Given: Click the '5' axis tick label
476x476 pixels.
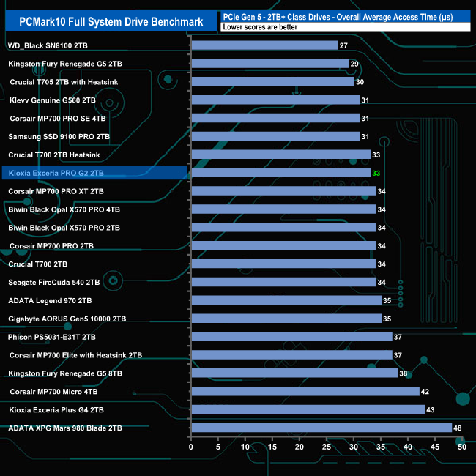Looking at the screenshot, I should tap(218, 447).
